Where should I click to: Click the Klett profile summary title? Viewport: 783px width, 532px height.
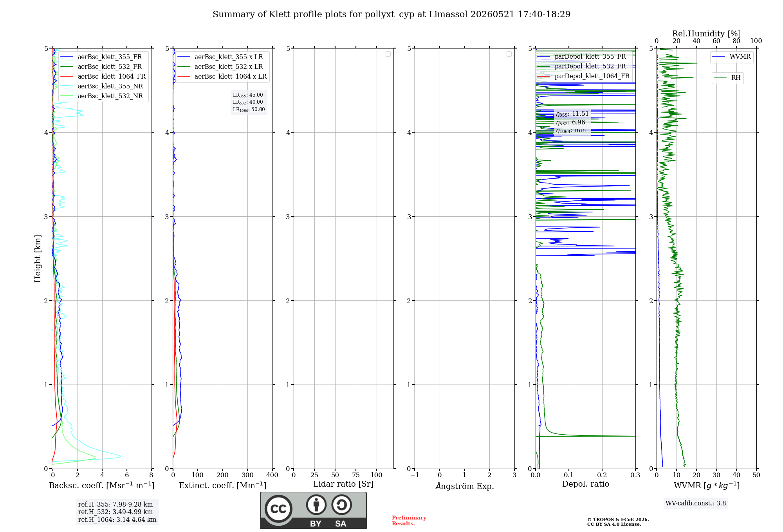(x=391, y=14)
